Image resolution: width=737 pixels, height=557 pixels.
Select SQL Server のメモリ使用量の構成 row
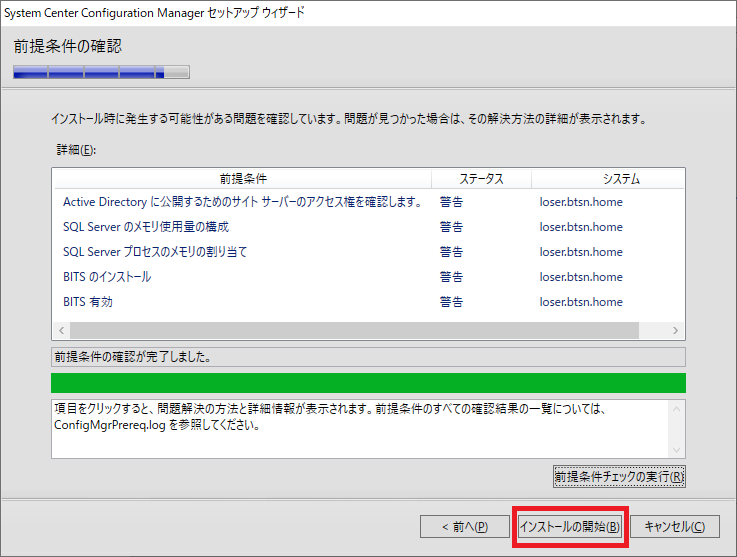369,227
